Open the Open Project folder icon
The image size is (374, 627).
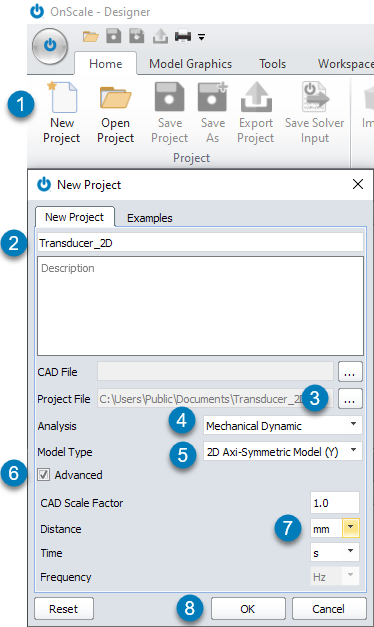115,97
